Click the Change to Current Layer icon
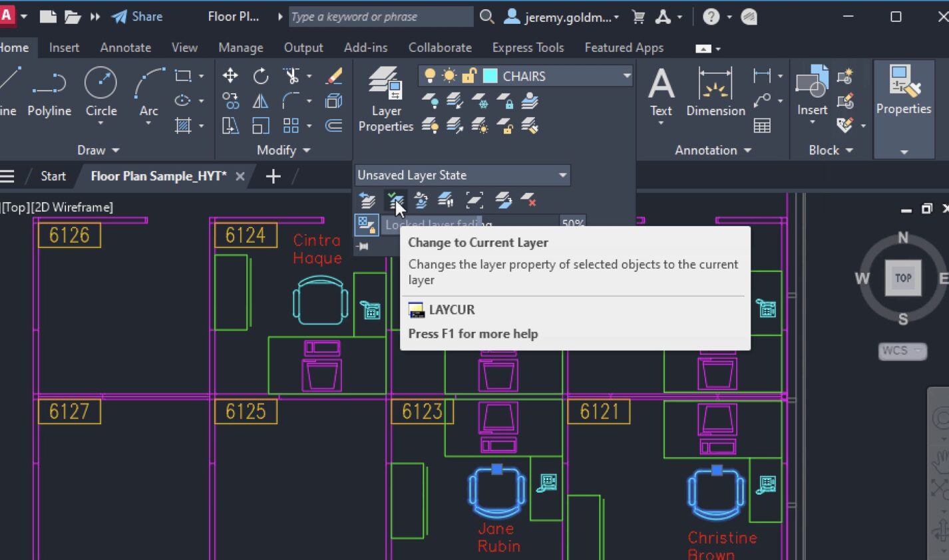The width and height of the screenshot is (949, 560). pos(395,200)
